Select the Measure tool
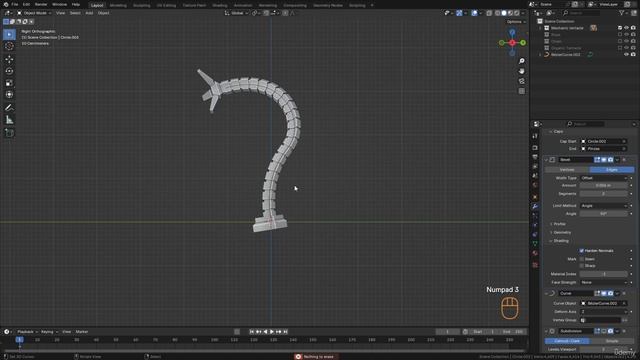 (9, 120)
